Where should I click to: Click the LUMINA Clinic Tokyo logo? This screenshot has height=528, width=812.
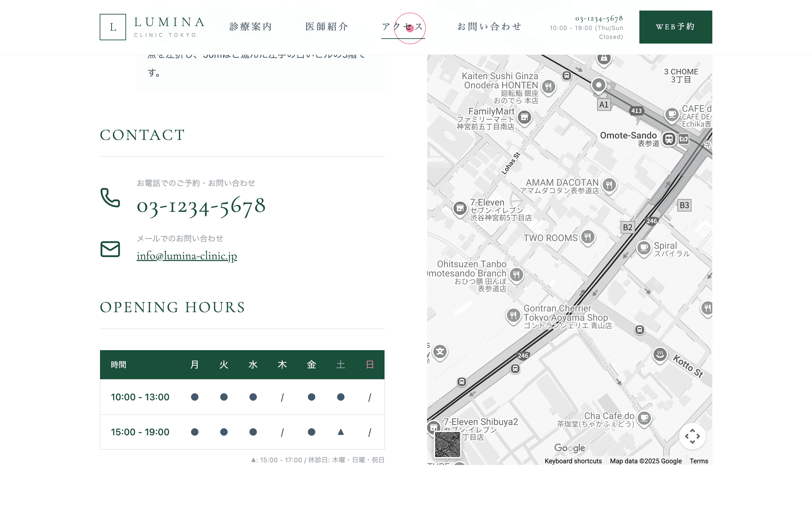point(152,27)
